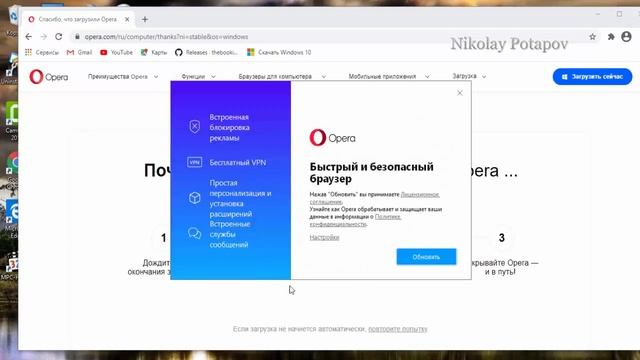This screenshot has height=360, width=640.
Task: Click the browser forward arrow
Action: [44, 37]
